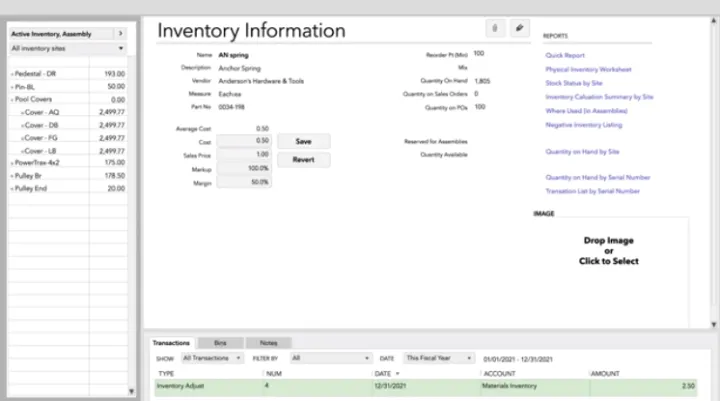This screenshot has height=401, width=720.
Task: Click the paperclip attachment icon
Action: coord(494,29)
